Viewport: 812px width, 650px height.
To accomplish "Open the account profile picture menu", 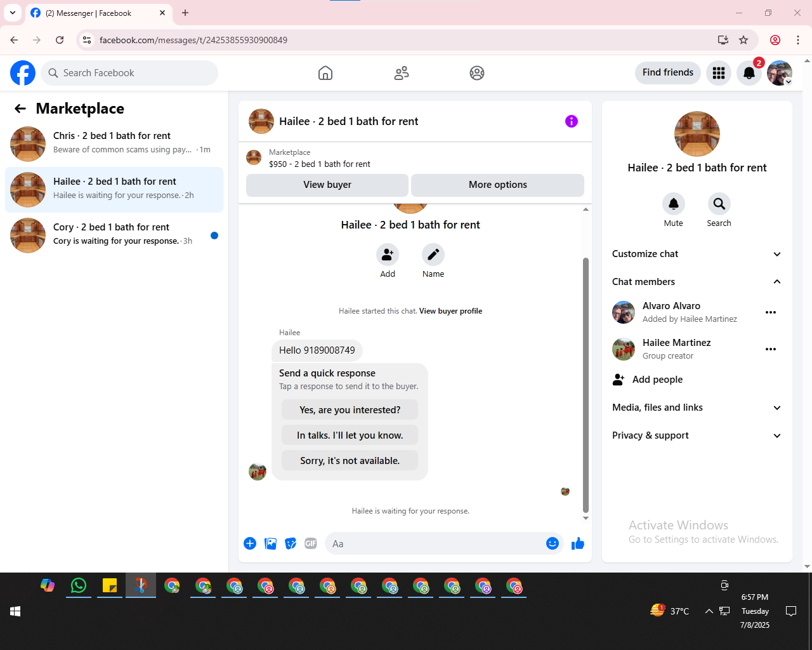I will 780,73.
